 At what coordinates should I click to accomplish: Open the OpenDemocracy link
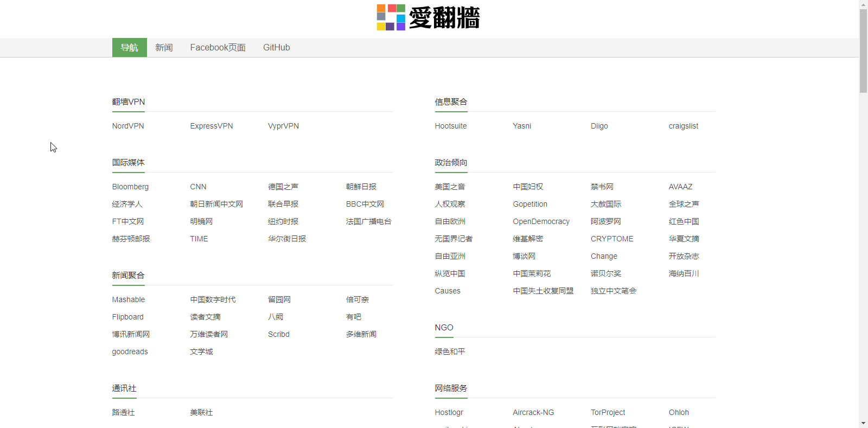pos(541,221)
